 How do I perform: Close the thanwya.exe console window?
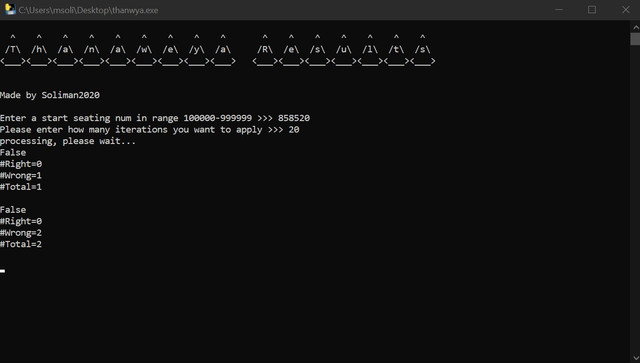point(625,9)
